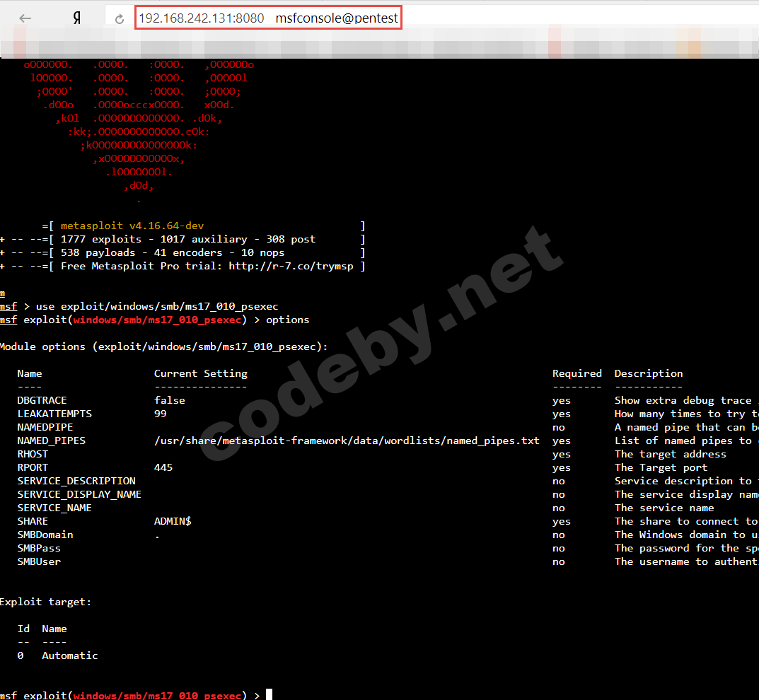Select the page title msfconsole@pentest
This screenshot has width=759, height=700.
point(337,18)
